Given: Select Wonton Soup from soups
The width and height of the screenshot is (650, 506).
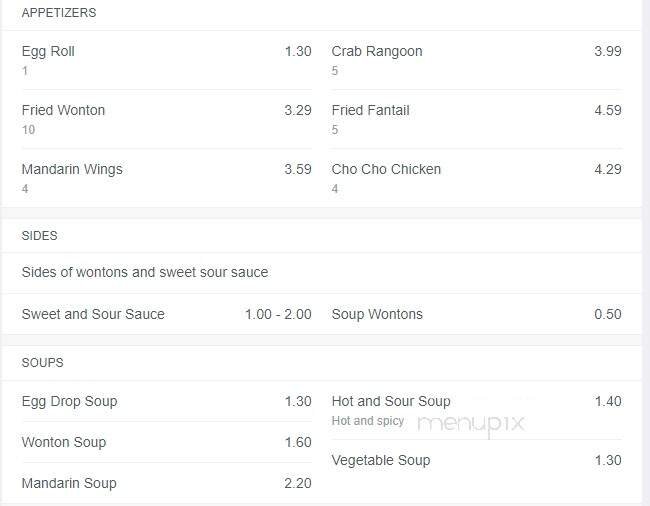Looking at the screenshot, I should [x=63, y=443].
